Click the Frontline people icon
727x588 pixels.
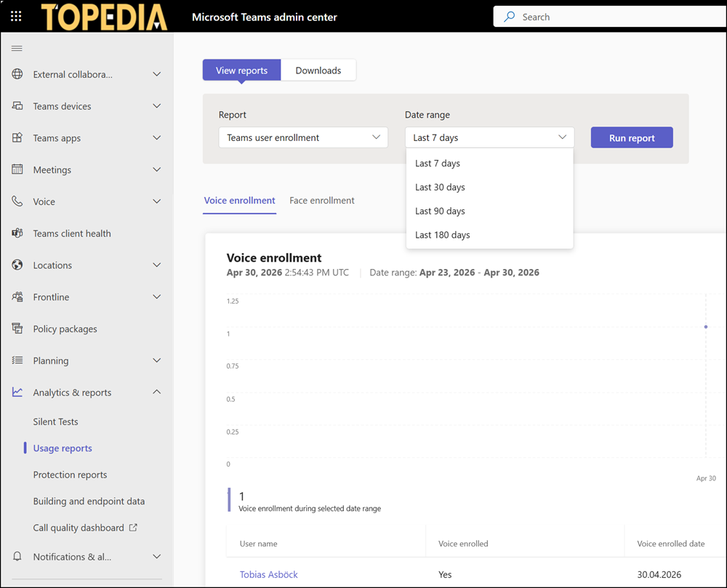coord(17,297)
